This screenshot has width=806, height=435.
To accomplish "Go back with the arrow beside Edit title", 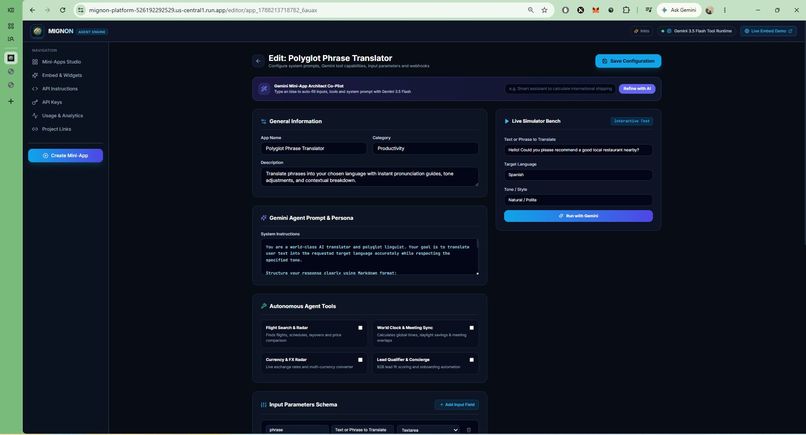I will click(x=258, y=61).
